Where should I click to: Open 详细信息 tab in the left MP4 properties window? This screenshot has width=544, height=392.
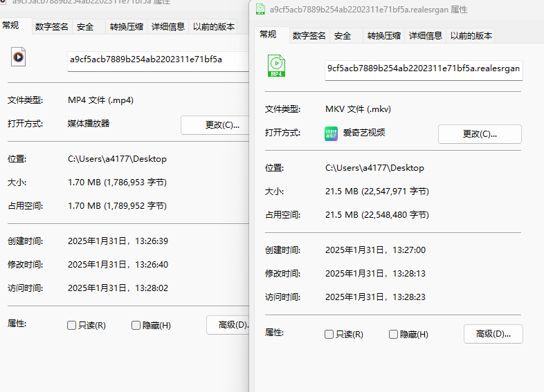[168, 27]
